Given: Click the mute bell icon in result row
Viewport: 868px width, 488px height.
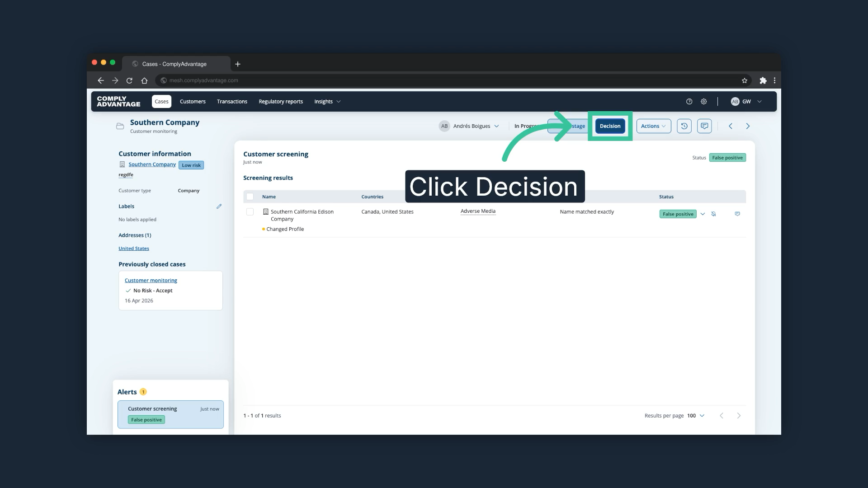Looking at the screenshot, I should [713, 214].
